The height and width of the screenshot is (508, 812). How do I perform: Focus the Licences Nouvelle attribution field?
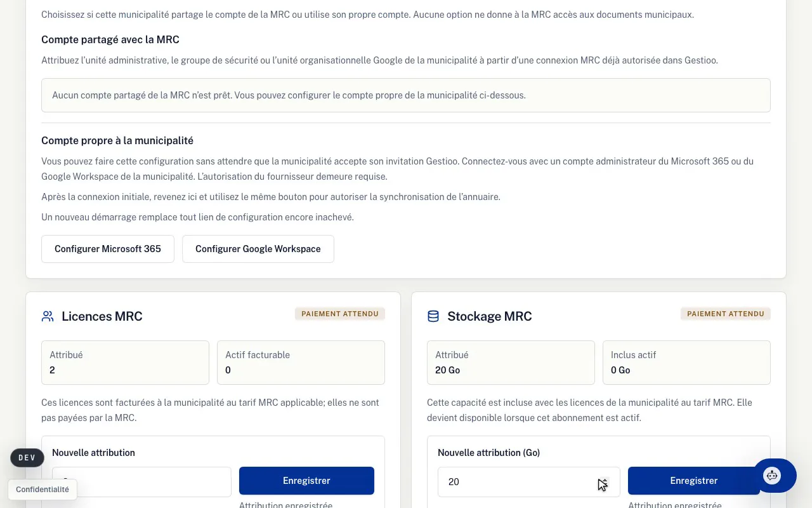point(141,482)
